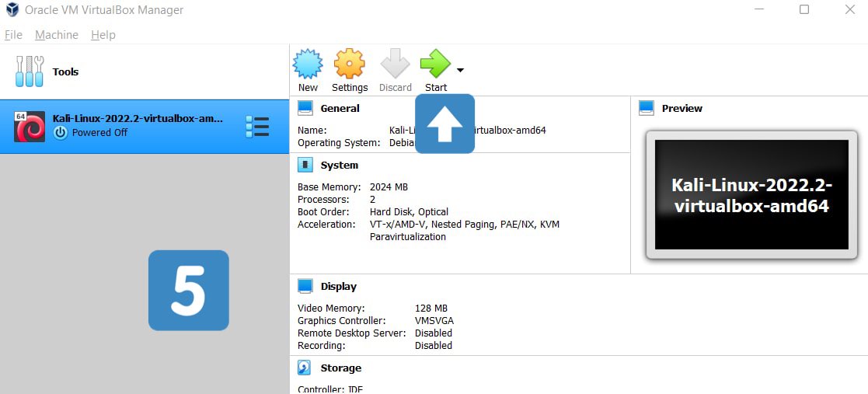Screen dimensions: 868x394
Task: Open the Help menu
Action: 103,35
